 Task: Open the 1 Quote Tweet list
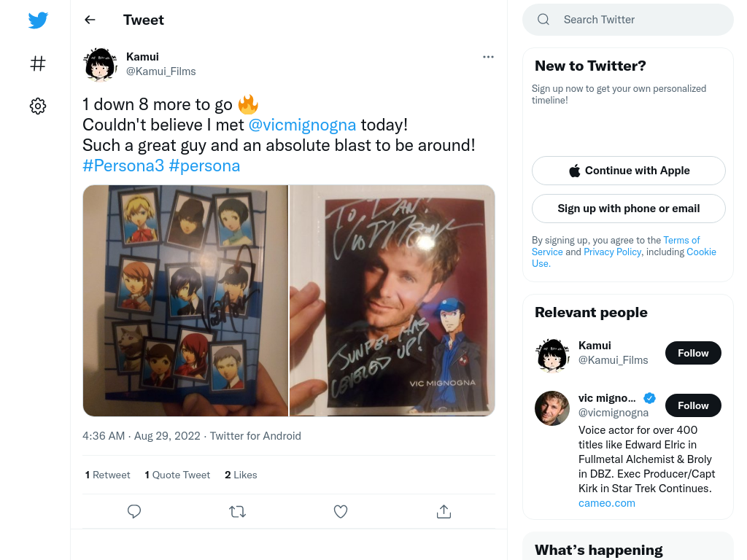177,475
